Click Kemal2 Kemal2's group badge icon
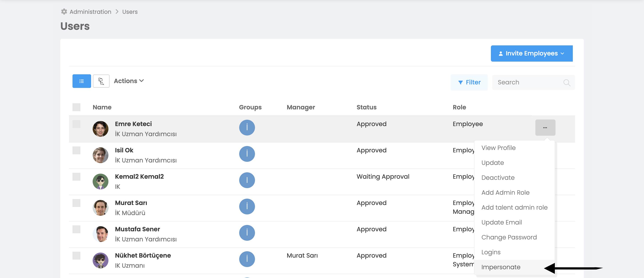The width and height of the screenshot is (644, 278). [x=247, y=180]
